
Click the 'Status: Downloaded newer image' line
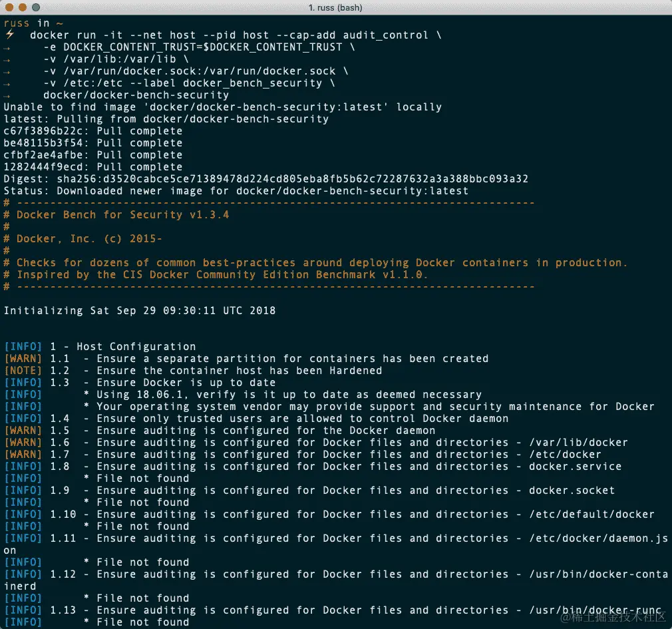coord(236,191)
